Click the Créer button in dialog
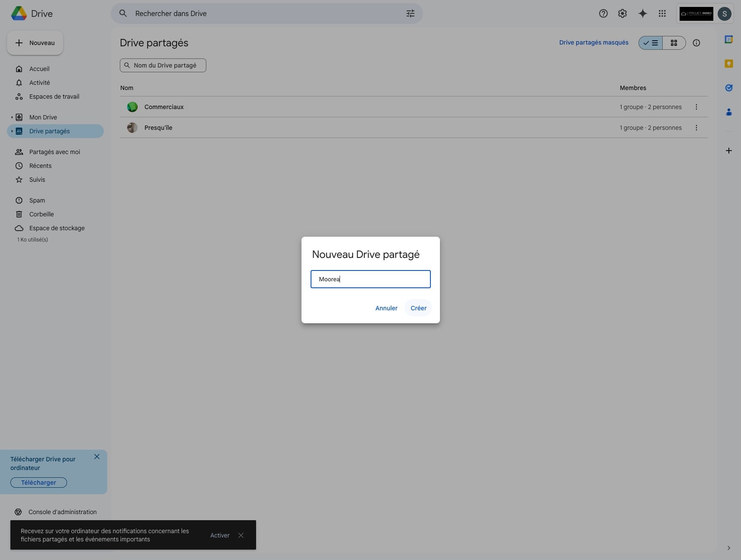The image size is (741, 560). pos(418,308)
